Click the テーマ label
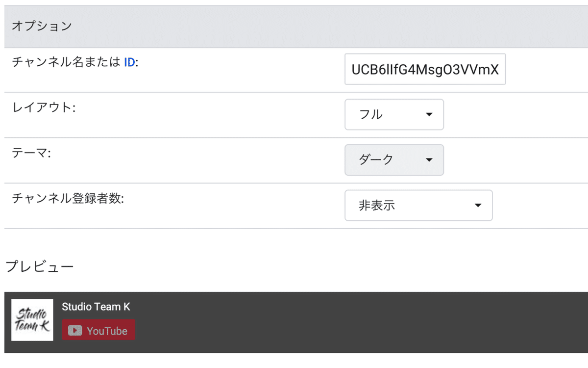Image resolution: width=588 pixels, height=368 pixels. pyautogui.click(x=31, y=153)
